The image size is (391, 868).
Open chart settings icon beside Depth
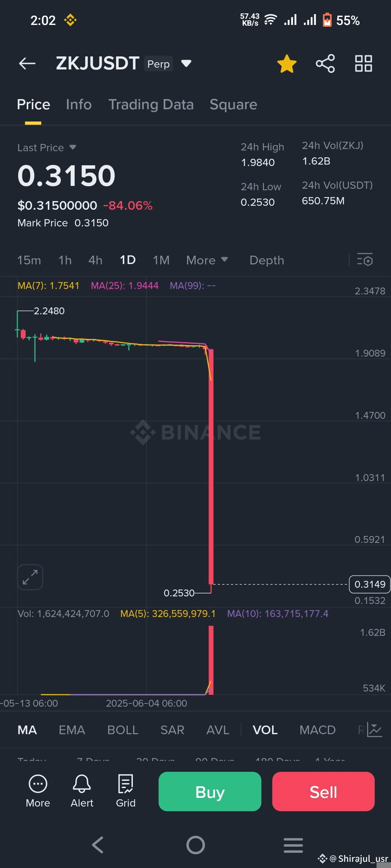(x=365, y=260)
